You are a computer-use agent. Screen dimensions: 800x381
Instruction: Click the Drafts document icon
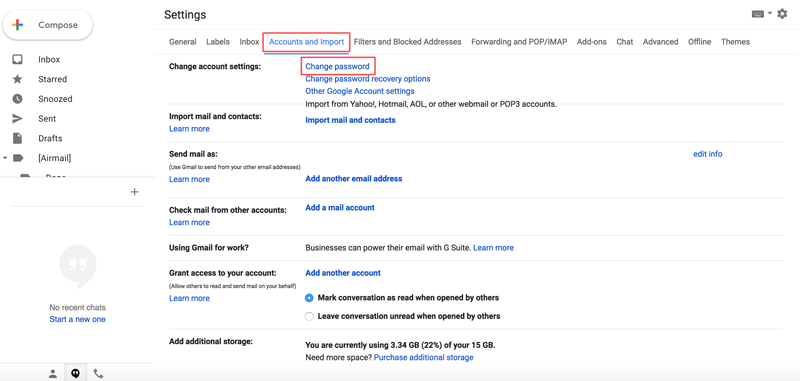pos(17,138)
